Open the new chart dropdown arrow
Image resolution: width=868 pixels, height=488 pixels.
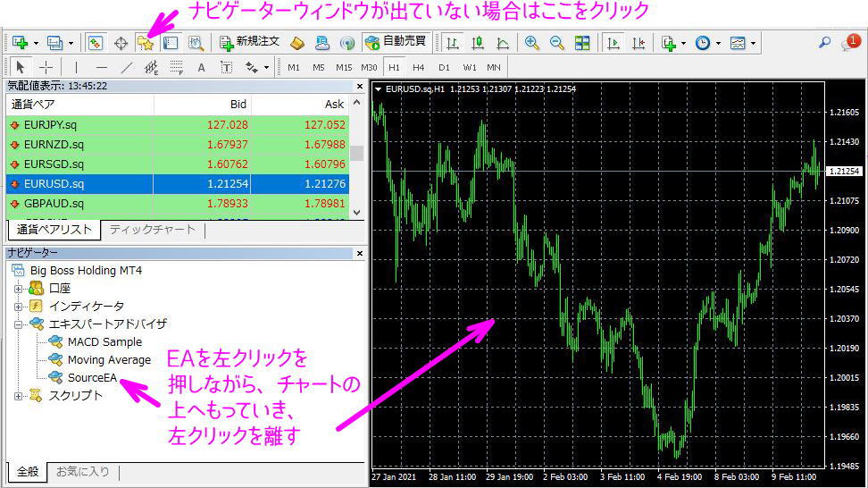point(36,43)
